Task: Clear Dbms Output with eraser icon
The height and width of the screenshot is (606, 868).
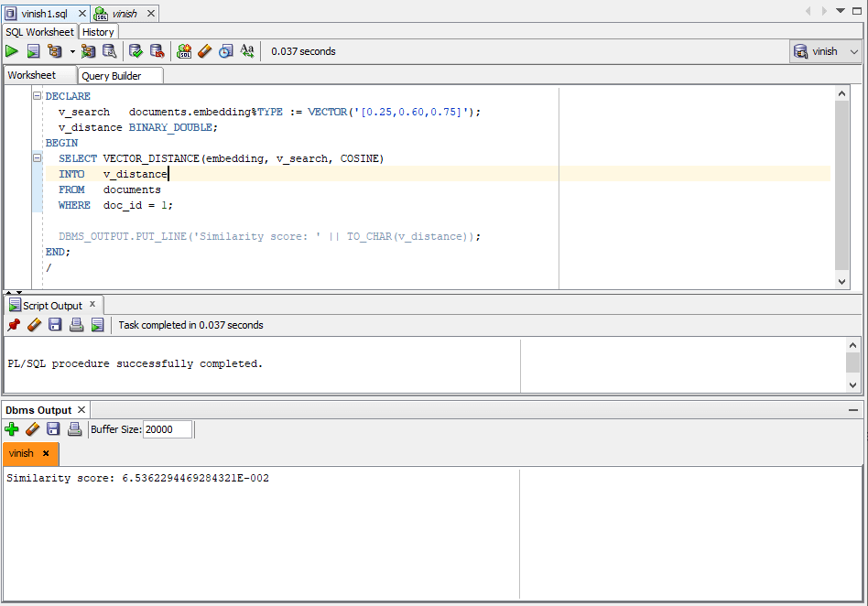Action: 33,429
